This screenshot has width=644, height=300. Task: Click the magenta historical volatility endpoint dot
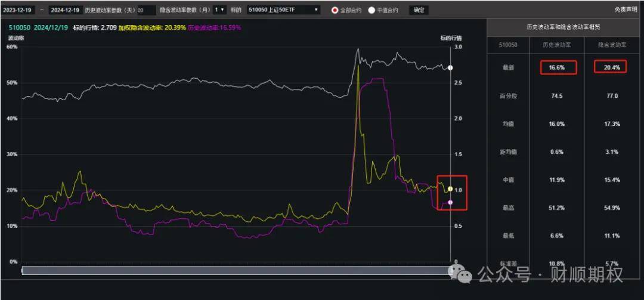[x=450, y=203]
